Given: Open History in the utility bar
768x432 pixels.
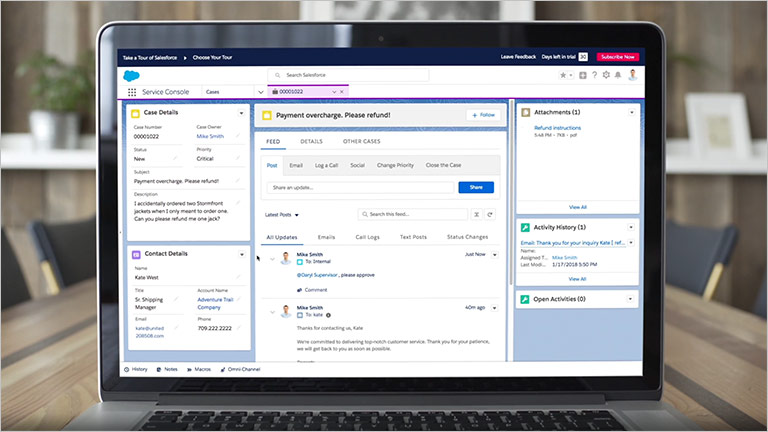Looking at the screenshot, I should click(x=135, y=369).
